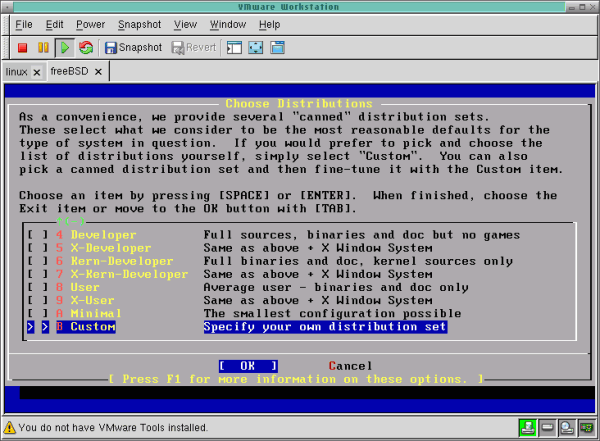Open the File menu
600x441 pixels.
[24, 24]
